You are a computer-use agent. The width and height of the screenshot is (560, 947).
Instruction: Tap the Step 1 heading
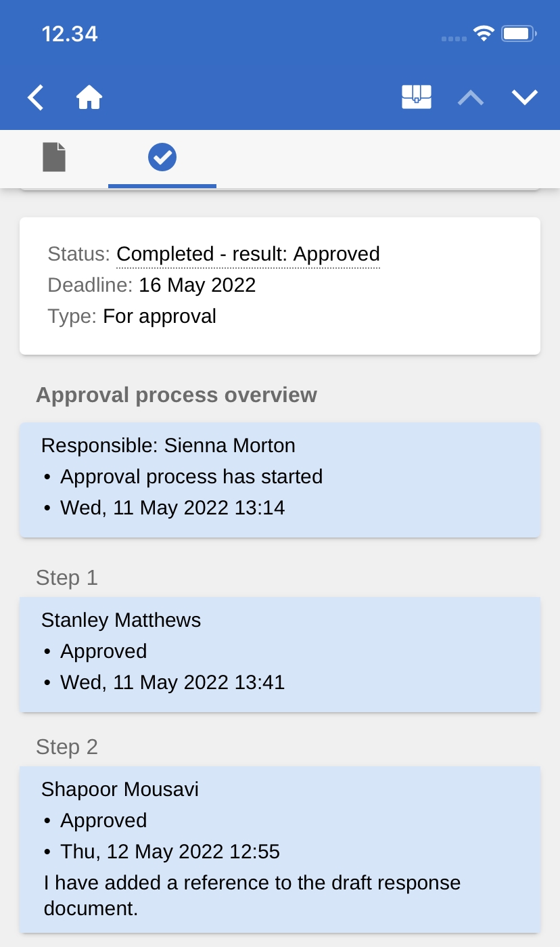67,578
